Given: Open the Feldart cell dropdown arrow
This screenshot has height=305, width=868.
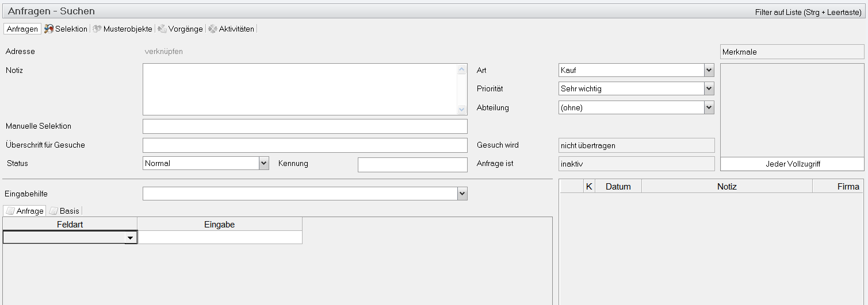Looking at the screenshot, I should (131, 238).
